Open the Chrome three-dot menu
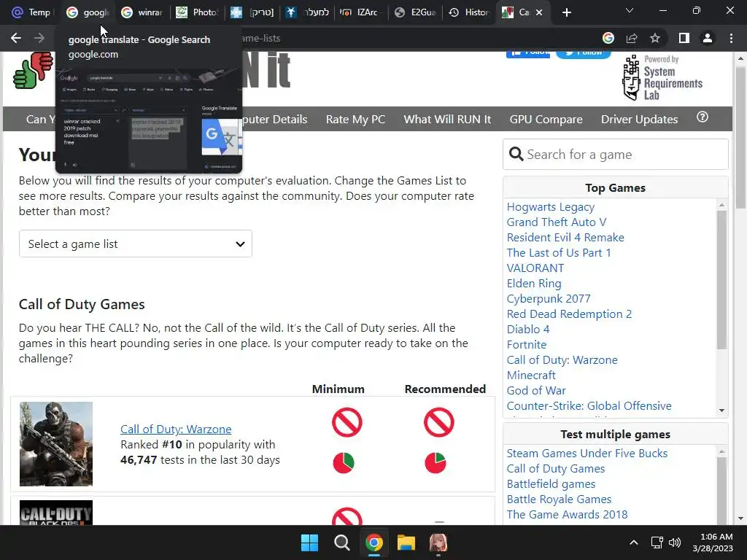The height and width of the screenshot is (560, 747). pos(731,38)
